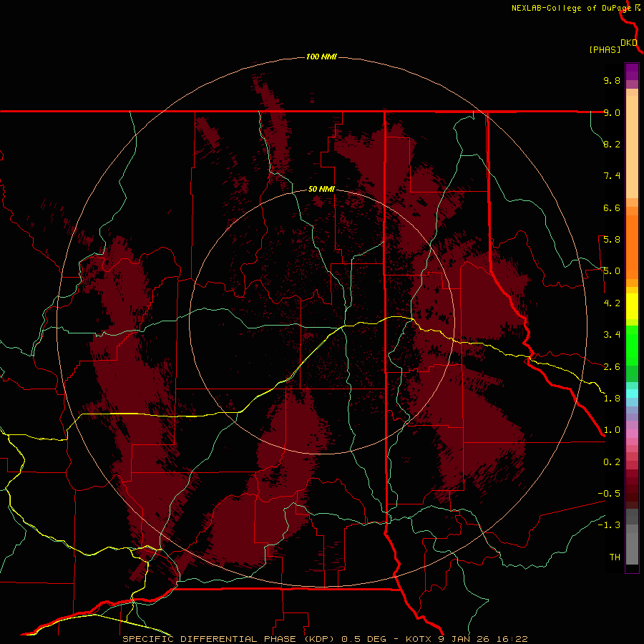This screenshot has height=644, width=644.
Task: Click the 50 NMI range ring label
Action: 321,189
